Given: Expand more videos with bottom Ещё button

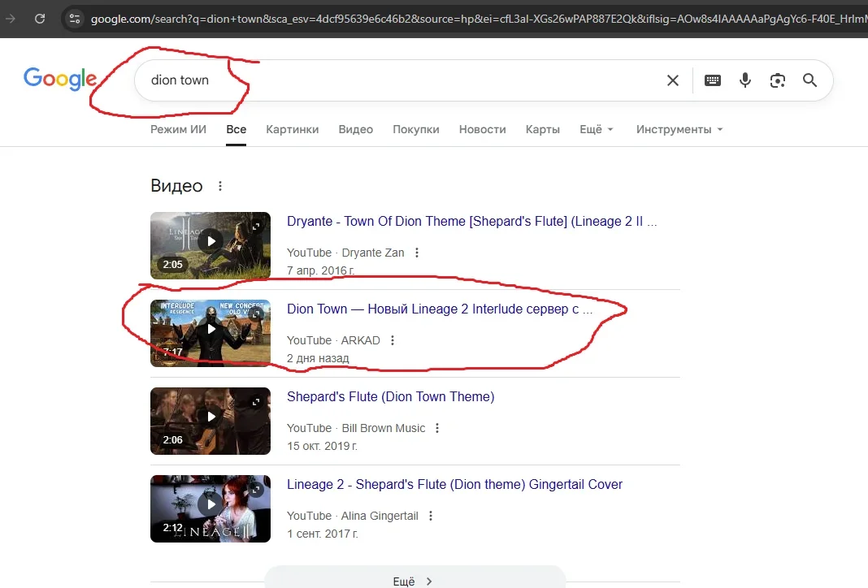Looking at the screenshot, I should [414, 581].
